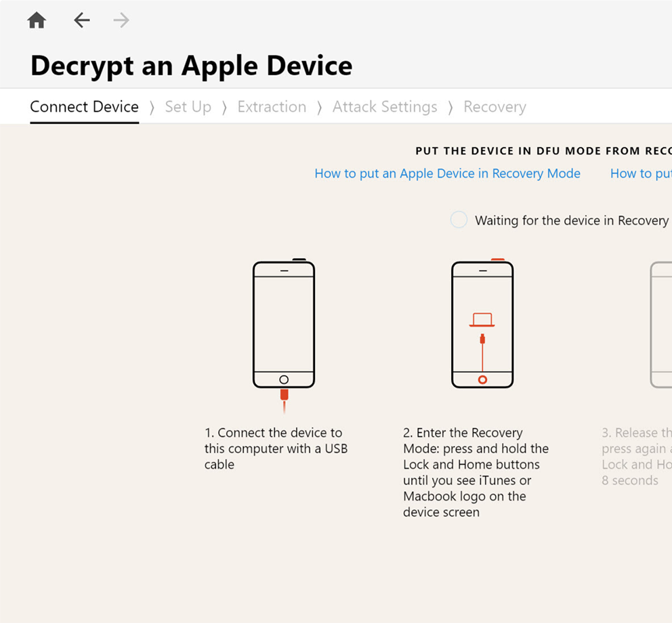Image resolution: width=672 pixels, height=623 pixels.
Task: Click the chevron between Extraction and Attack Settings
Action: [x=319, y=107]
